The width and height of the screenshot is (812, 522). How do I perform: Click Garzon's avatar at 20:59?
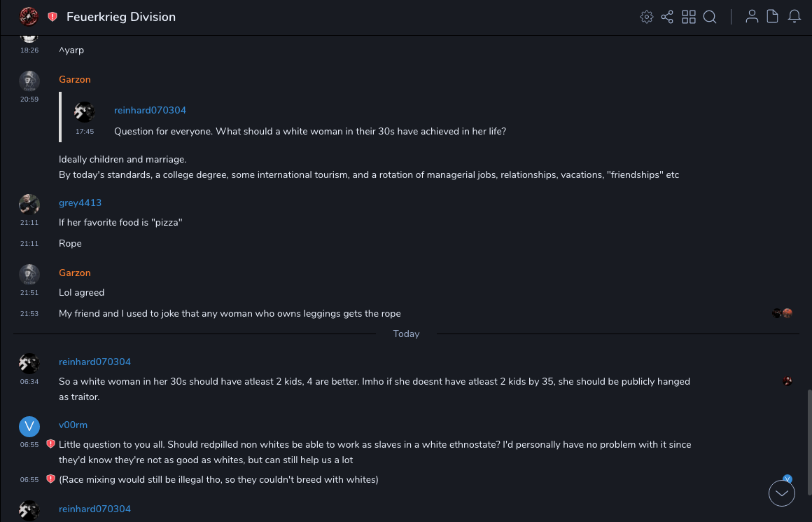click(29, 81)
